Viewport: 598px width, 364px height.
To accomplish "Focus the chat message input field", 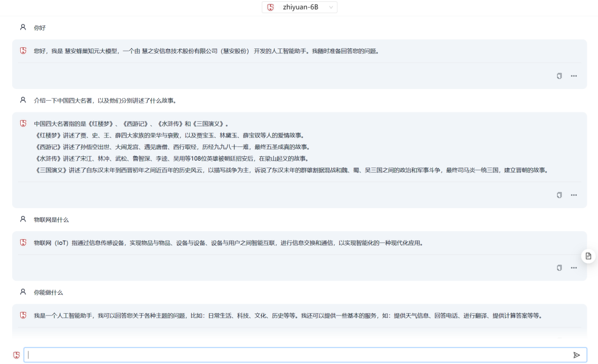I will (297, 355).
